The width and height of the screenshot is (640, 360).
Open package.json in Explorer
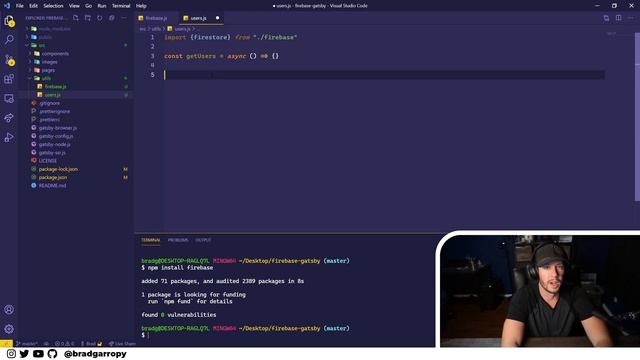[x=53, y=177]
